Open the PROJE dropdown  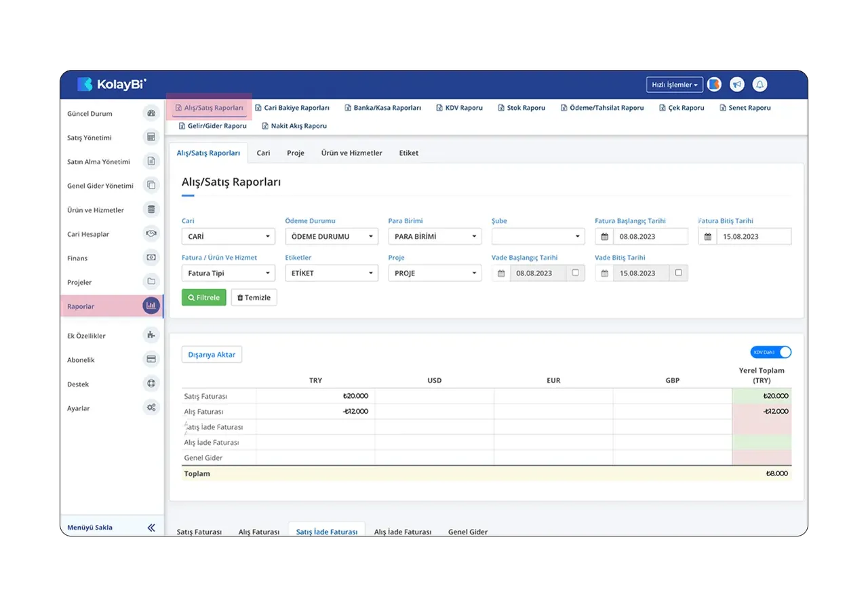(435, 273)
